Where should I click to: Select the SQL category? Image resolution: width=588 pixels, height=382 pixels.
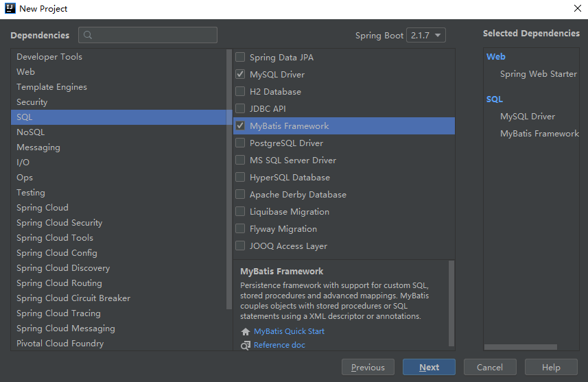coord(119,117)
